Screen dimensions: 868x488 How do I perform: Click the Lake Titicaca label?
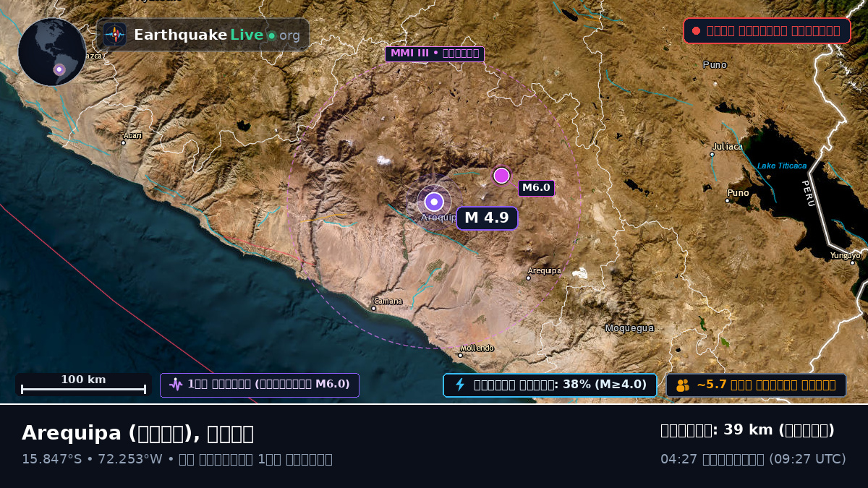(782, 166)
